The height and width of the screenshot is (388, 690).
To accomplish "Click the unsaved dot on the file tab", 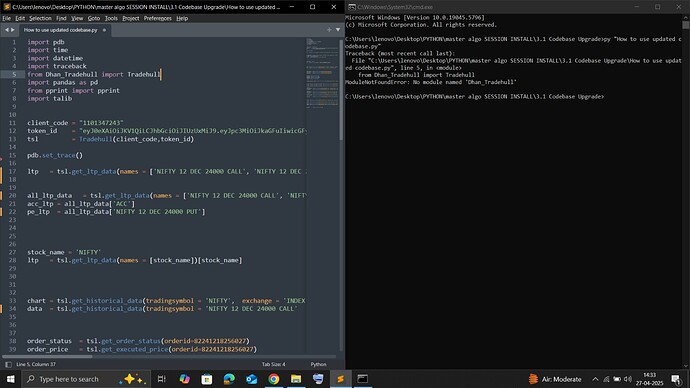I will 104,30.
